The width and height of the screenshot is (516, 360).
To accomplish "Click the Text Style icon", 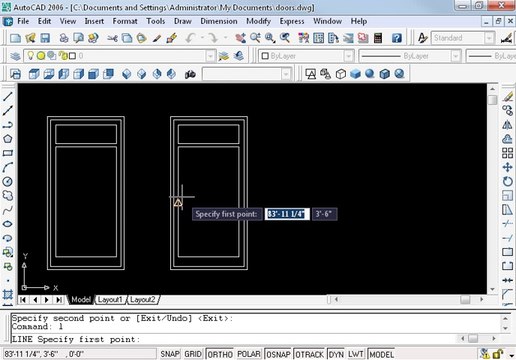I will coord(423,38).
